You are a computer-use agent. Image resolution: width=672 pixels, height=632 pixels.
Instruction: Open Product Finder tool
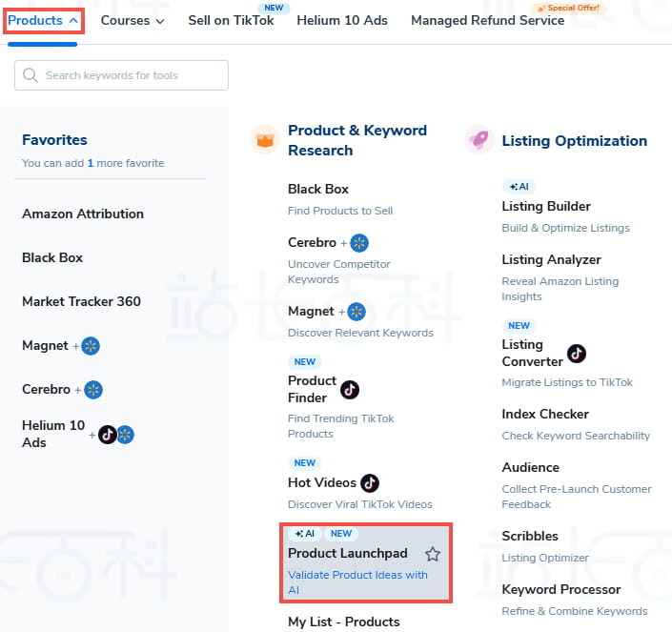(312, 389)
